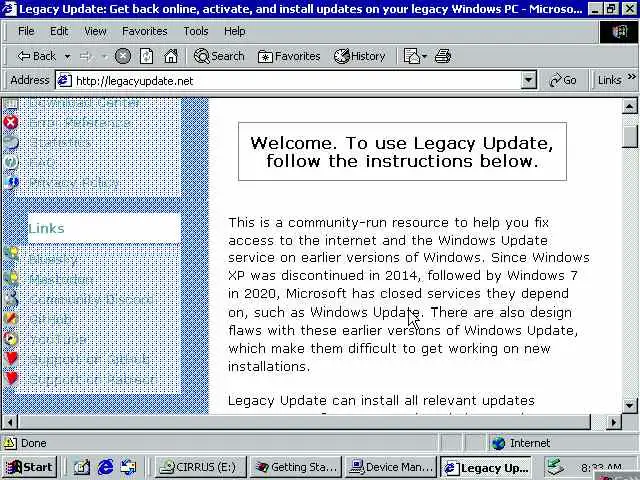This screenshot has height=480, width=640.
Task: Show the History pane
Action: pyautogui.click(x=360, y=56)
